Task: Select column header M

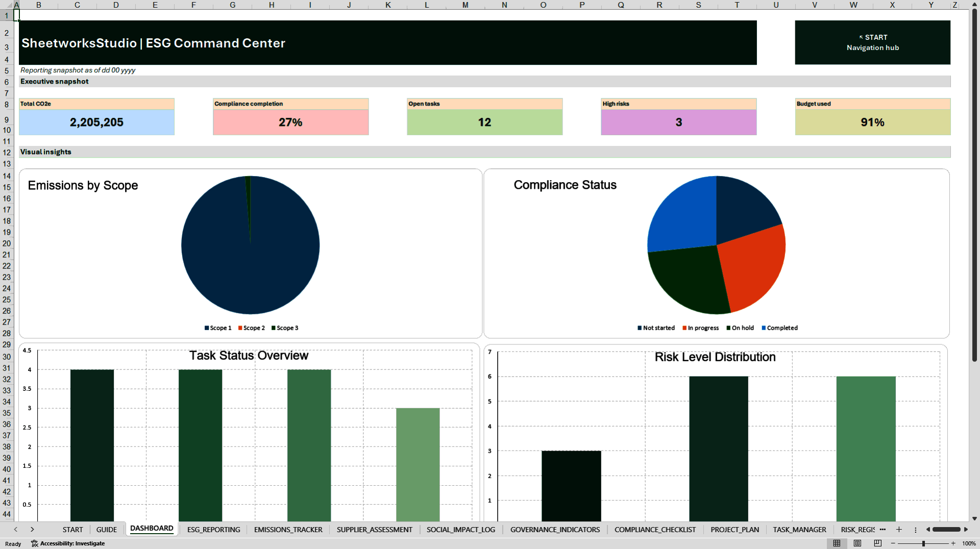Action: (x=465, y=5)
